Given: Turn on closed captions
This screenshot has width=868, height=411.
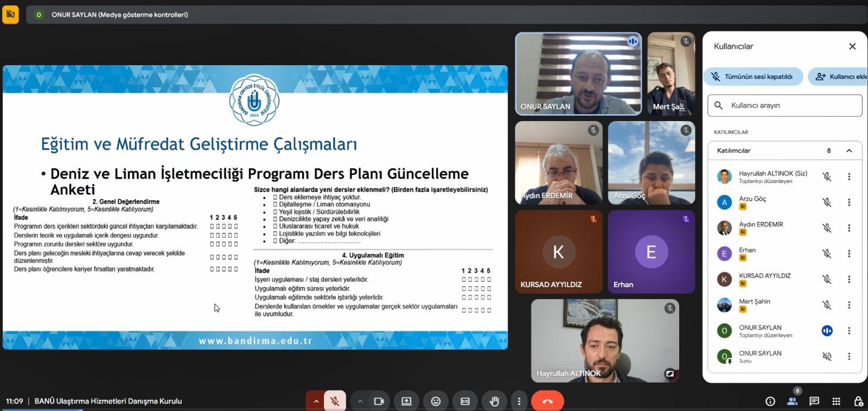Looking at the screenshot, I should click(x=465, y=401).
